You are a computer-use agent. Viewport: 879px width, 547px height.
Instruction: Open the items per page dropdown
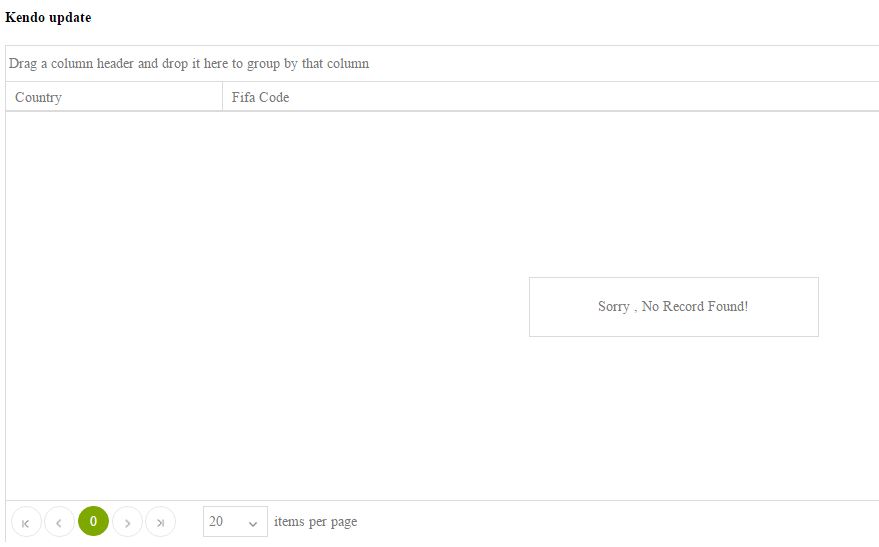235,522
